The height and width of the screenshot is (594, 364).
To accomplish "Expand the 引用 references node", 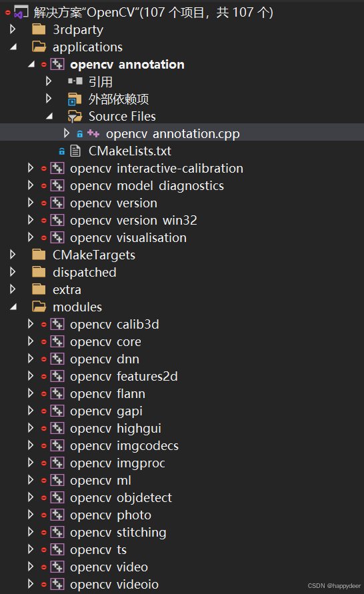I will click(x=49, y=81).
